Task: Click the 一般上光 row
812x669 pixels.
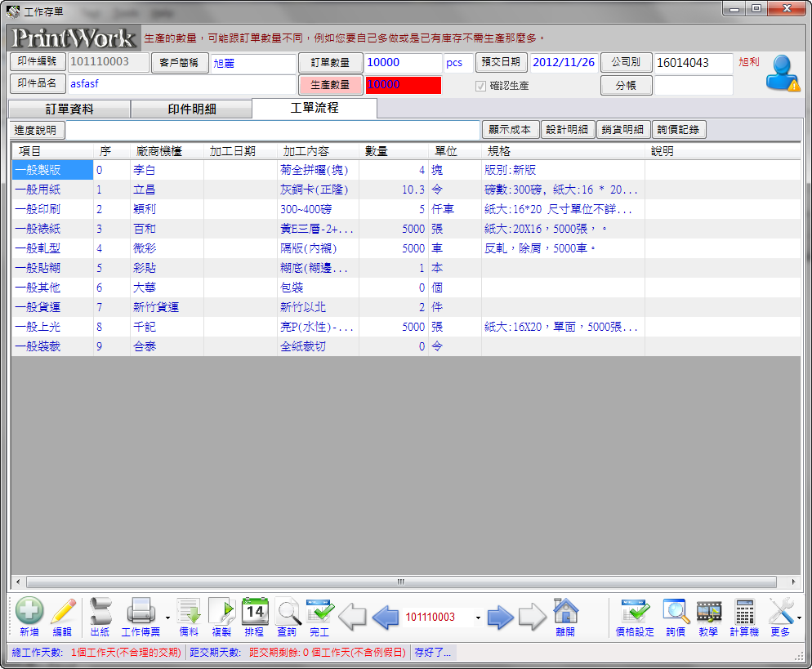Action: click(406, 327)
